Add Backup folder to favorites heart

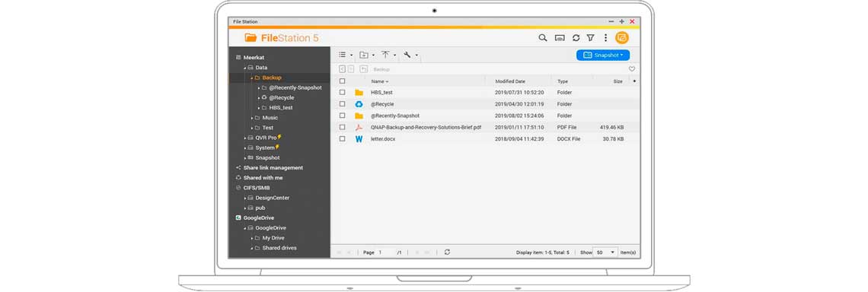(632, 69)
